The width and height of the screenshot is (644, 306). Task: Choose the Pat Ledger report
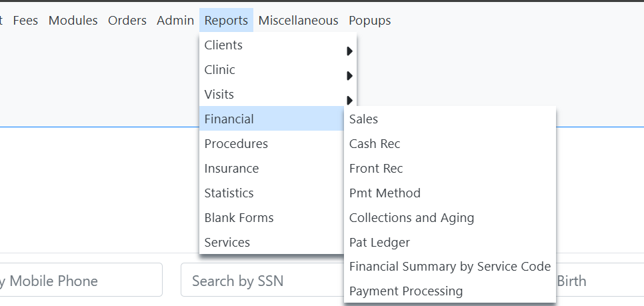click(x=379, y=243)
